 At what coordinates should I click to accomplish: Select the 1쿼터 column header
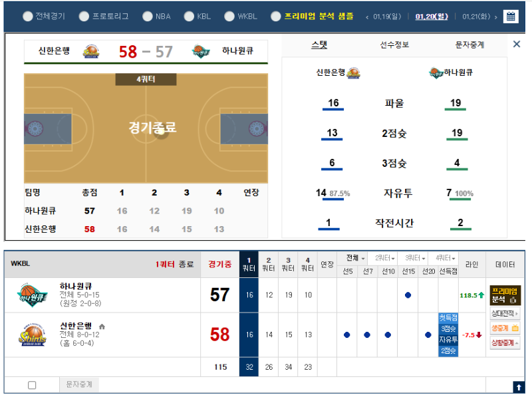(249, 265)
